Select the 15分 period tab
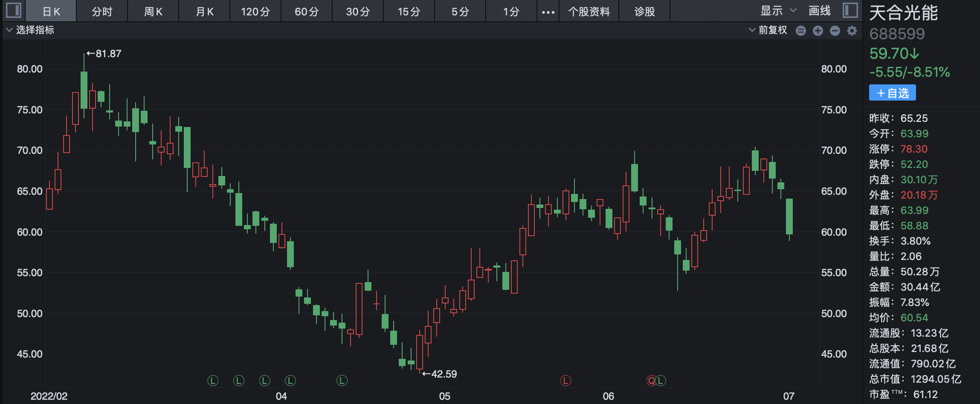 click(409, 12)
